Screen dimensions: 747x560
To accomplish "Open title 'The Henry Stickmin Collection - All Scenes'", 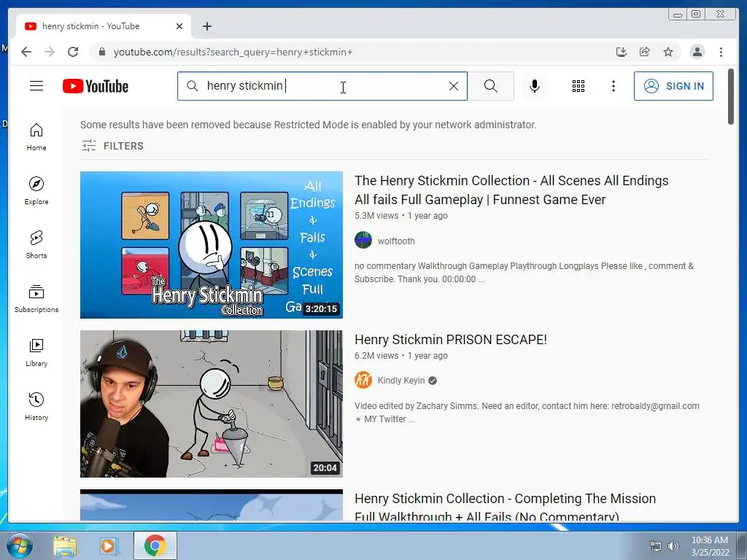I will click(x=511, y=190).
